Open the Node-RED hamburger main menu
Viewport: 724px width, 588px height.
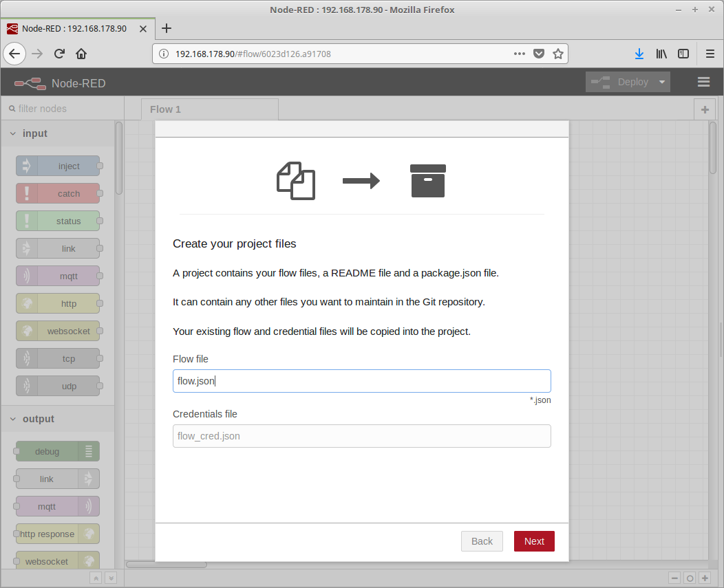(703, 82)
